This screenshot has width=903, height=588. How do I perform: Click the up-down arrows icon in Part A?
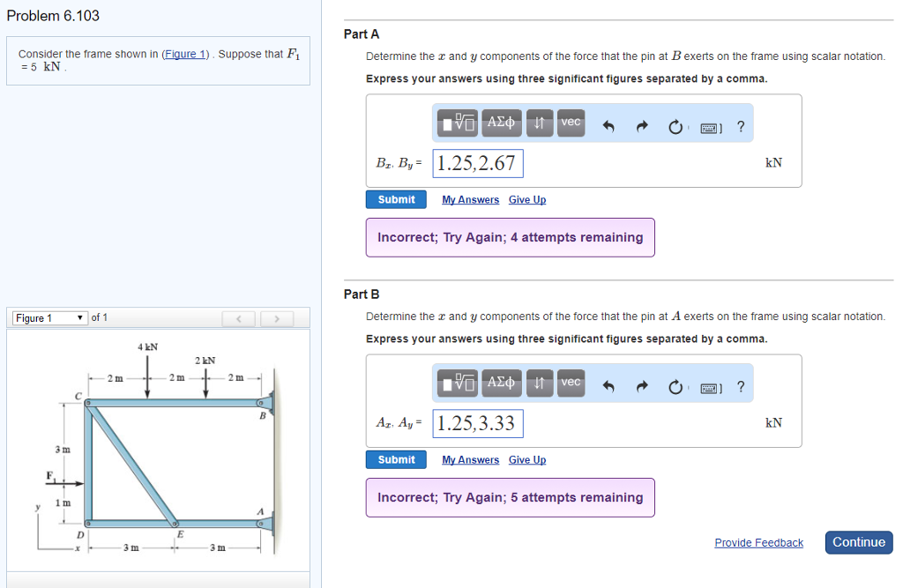pyautogui.click(x=540, y=123)
